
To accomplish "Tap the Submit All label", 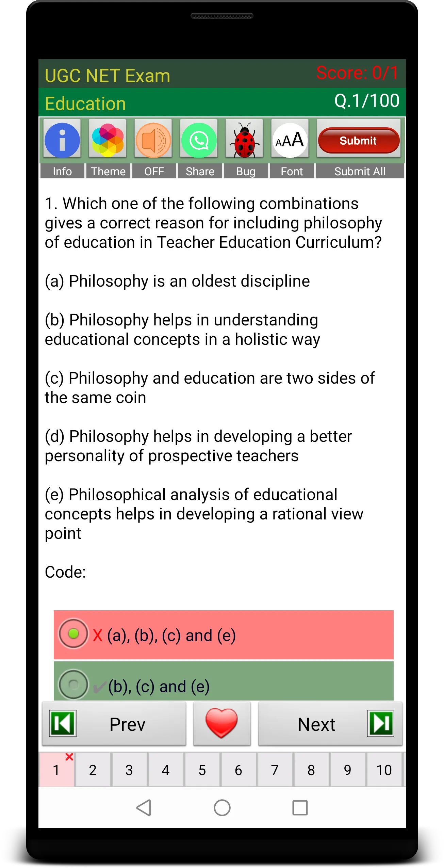I will [x=360, y=171].
